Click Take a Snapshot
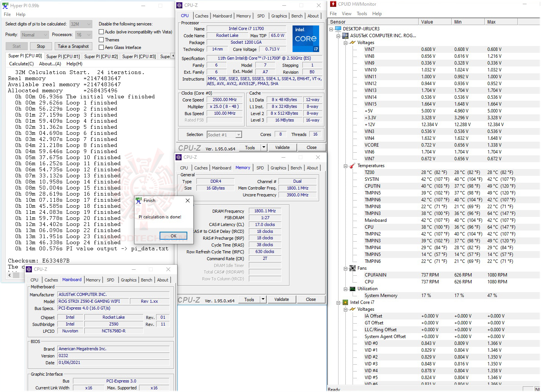Viewport: 541px width, 392px height. point(73,46)
